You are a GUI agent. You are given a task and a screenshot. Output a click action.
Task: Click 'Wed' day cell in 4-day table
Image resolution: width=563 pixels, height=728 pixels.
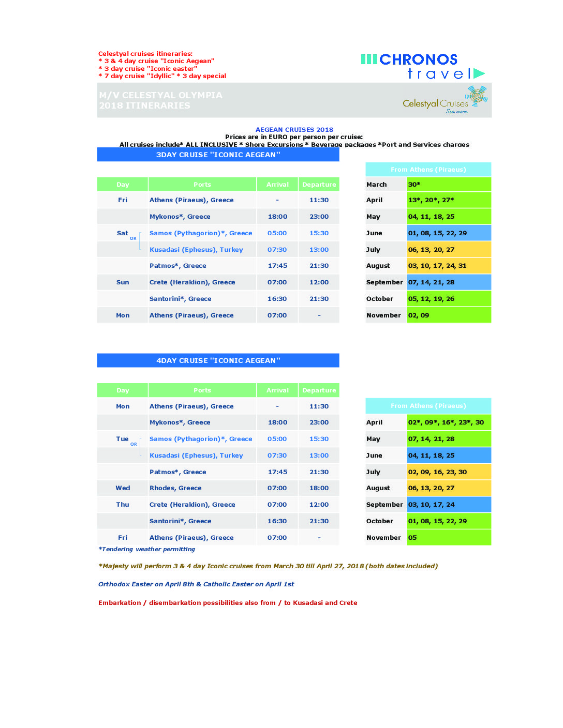[x=123, y=488]
